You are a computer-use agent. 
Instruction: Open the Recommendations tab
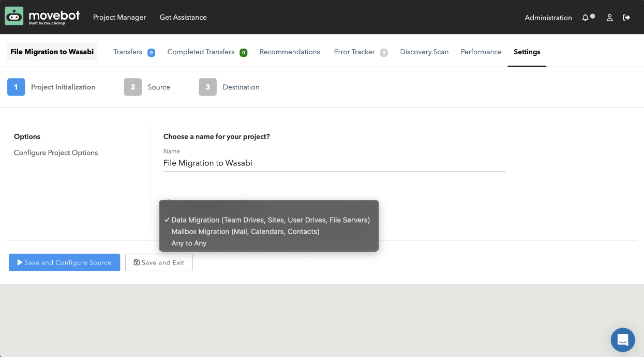pyautogui.click(x=290, y=52)
